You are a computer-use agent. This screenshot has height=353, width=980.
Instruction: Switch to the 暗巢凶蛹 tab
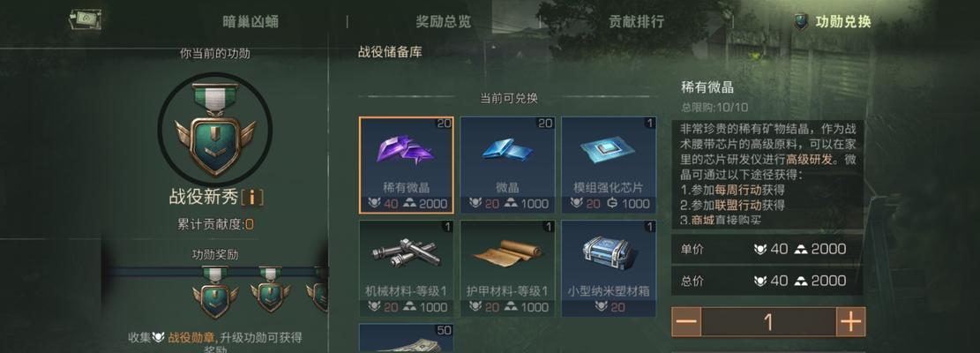coord(251,22)
